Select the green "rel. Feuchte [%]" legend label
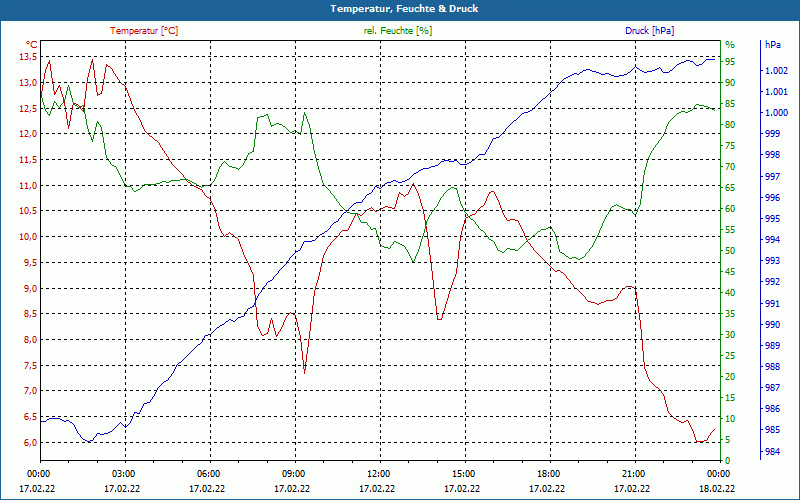Image resolution: width=800 pixels, height=500 pixels. pos(397,31)
